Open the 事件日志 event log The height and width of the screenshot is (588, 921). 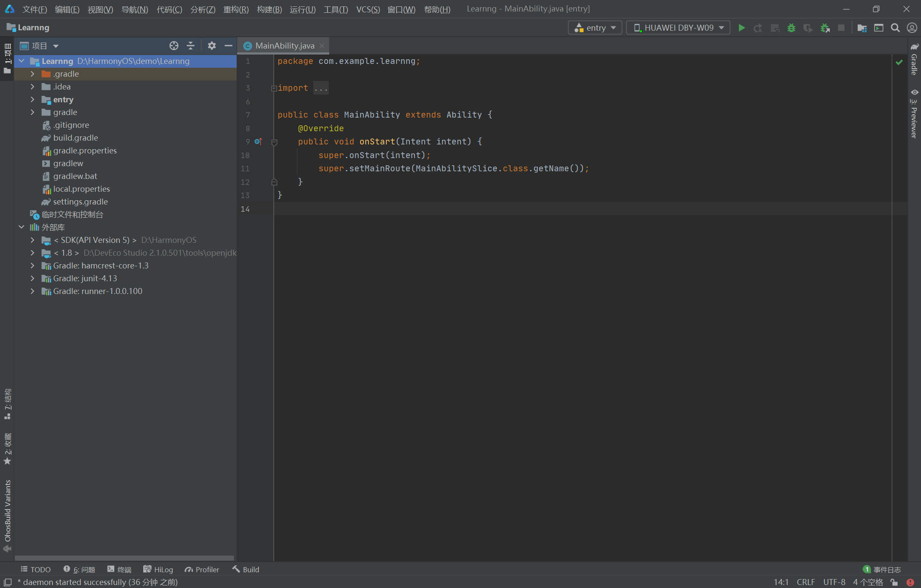coord(882,569)
